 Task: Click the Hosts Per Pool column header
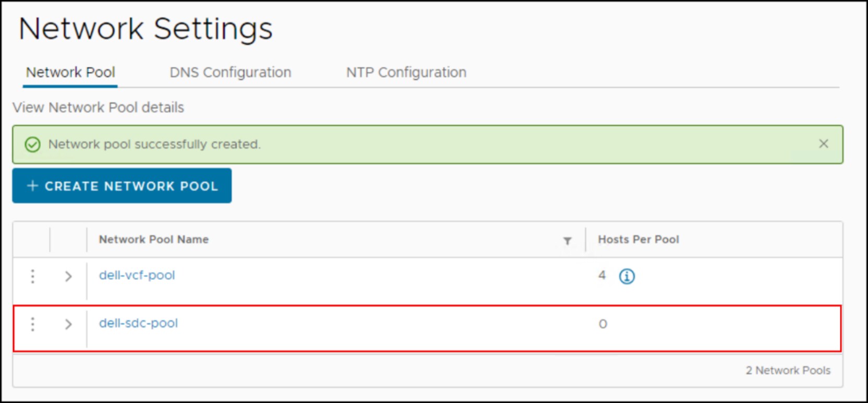click(638, 240)
